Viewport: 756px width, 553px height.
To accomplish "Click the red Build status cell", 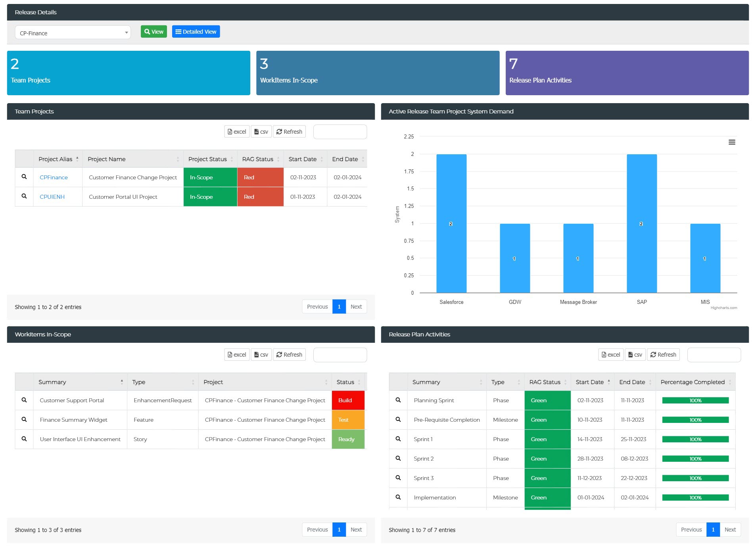I will [x=348, y=400].
